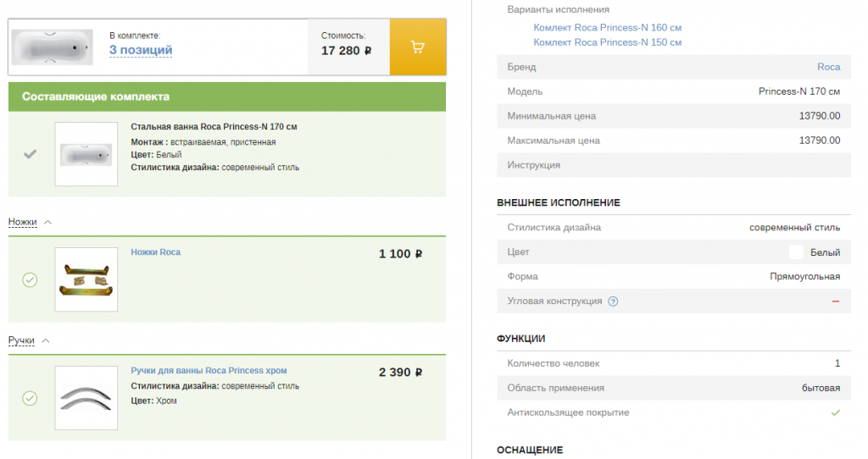868x459 pixels.
Task: Click the steel bathtub Princess-N product image
Action: click(86, 154)
